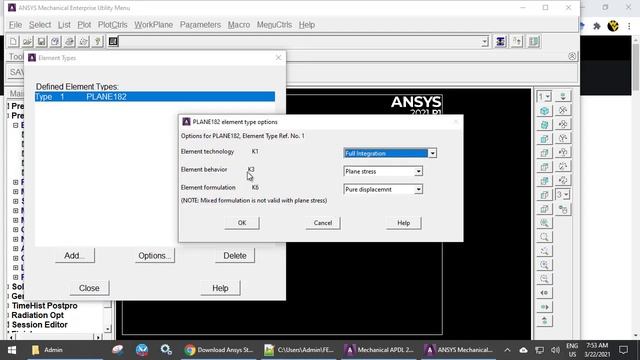Open the MenuCtrls menu
The width and height of the screenshot is (640, 360).
274,25
